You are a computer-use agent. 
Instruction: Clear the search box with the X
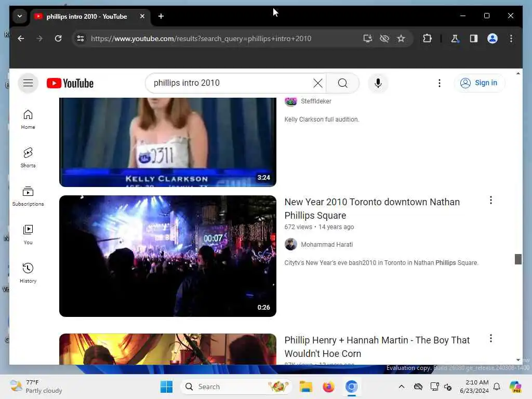coord(317,83)
